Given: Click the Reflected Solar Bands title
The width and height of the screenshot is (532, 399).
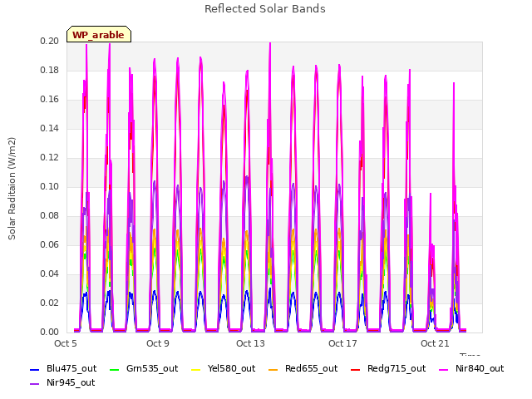Looking at the screenshot, I should point(265,9).
